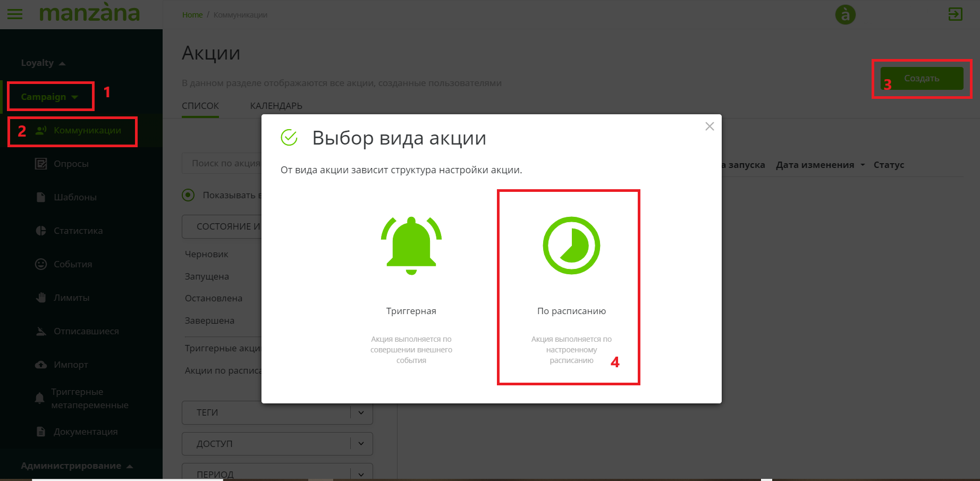The height and width of the screenshot is (481, 980).
Task: Open Импорт in the sidebar
Action: click(70, 365)
